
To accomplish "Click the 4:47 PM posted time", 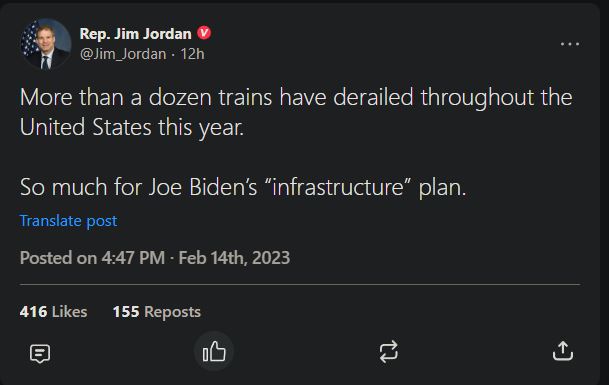I will point(133,258).
